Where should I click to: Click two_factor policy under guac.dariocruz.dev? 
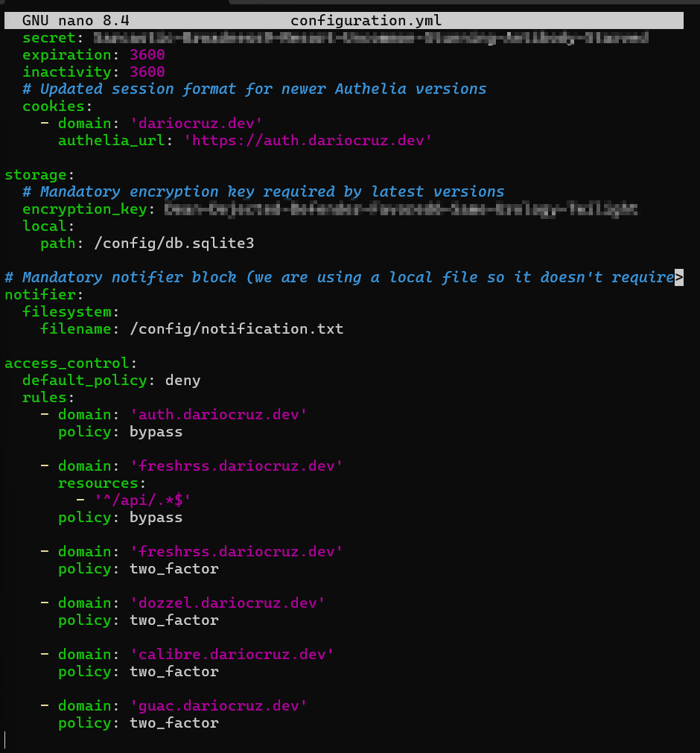174,723
